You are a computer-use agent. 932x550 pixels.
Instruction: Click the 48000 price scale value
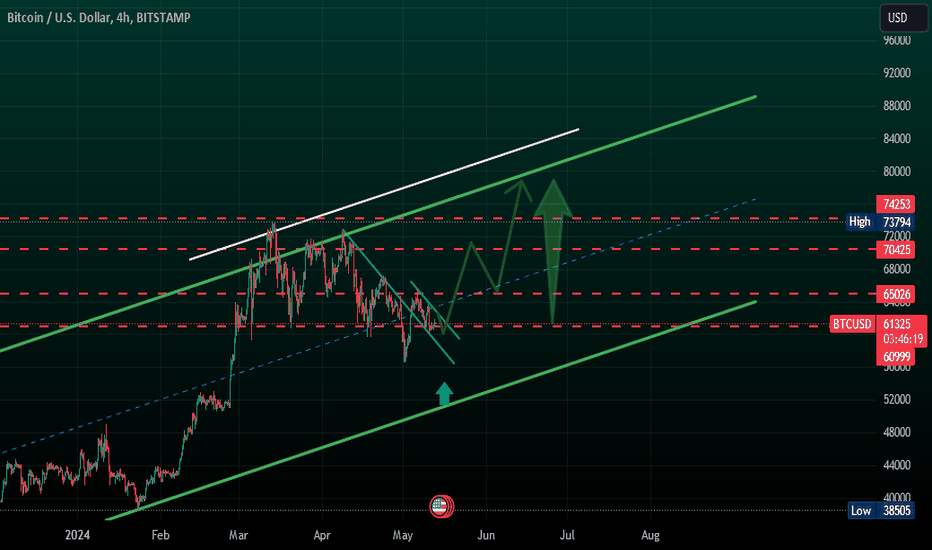tap(896, 432)
